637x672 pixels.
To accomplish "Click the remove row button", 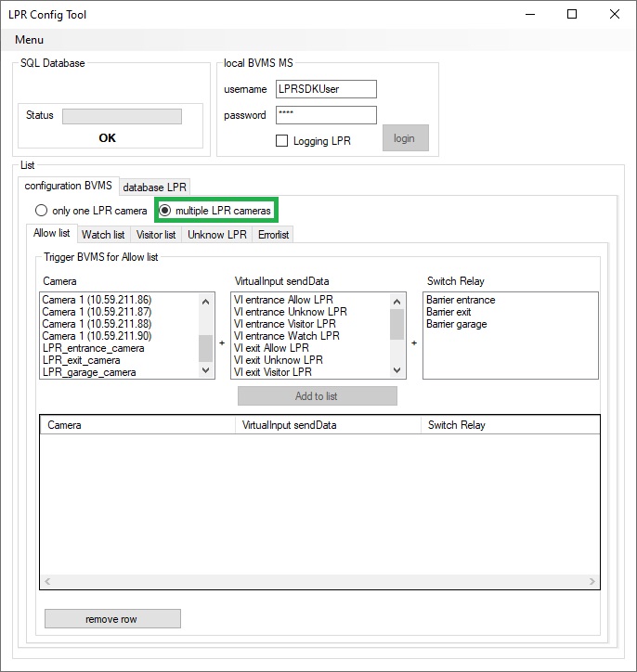I will coord(112,619).
